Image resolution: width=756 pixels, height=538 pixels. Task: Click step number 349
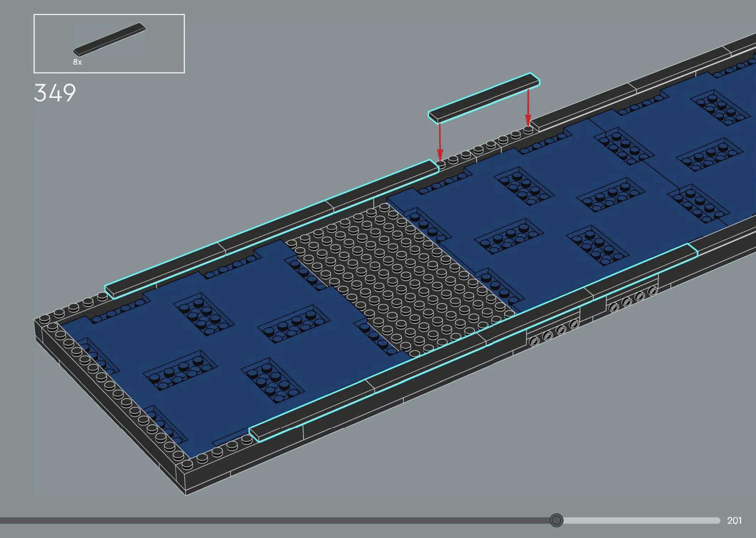click(55, 93)
